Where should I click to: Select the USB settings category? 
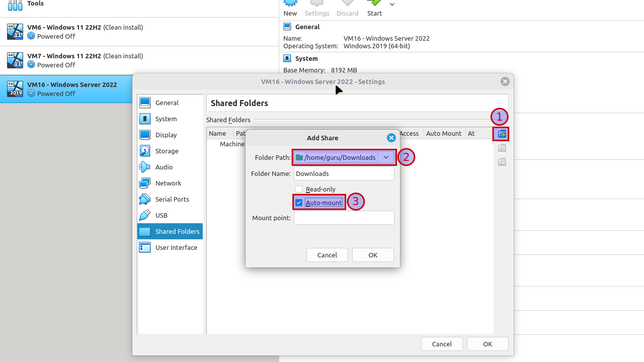point(170,215)
